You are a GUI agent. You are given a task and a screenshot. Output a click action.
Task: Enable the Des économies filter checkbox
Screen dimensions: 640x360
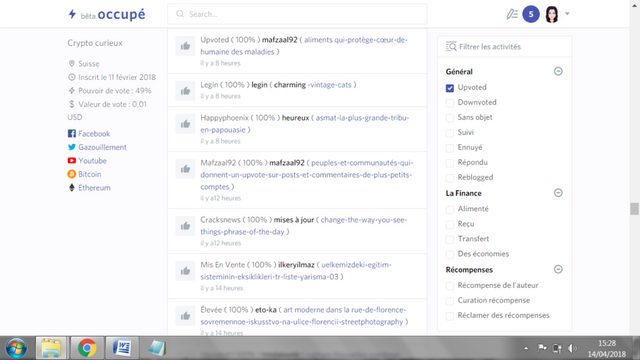[450, 254]
